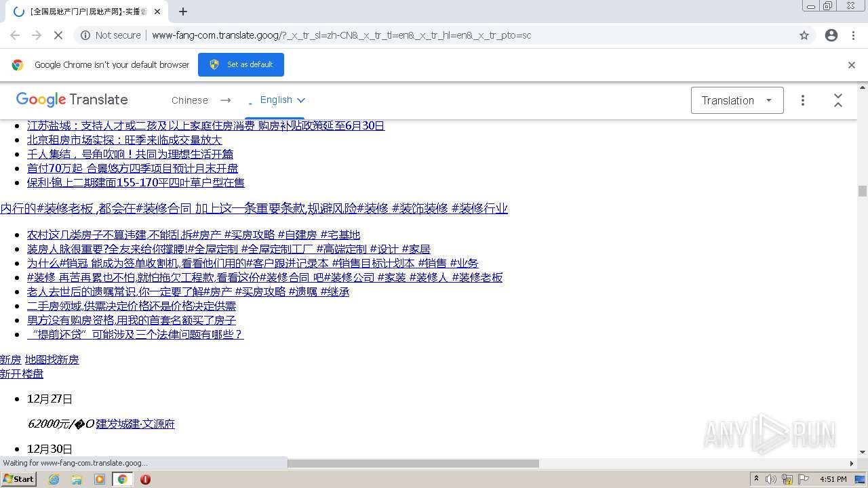Open the Translation view dropdown
This screenshot has height=488, width=868.
[x=737, y=100]
